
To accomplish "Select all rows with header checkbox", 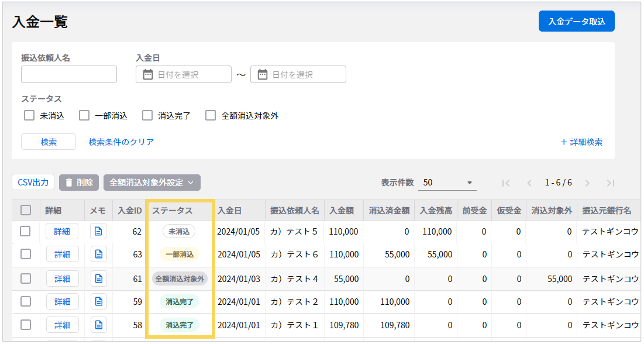I will (26, 210).
